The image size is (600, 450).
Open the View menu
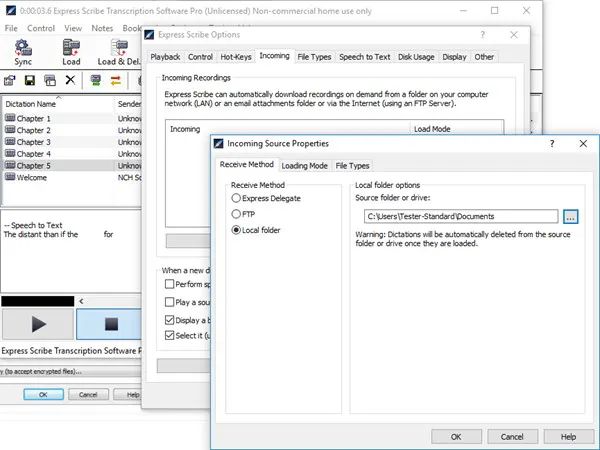[x=73, y=28]
